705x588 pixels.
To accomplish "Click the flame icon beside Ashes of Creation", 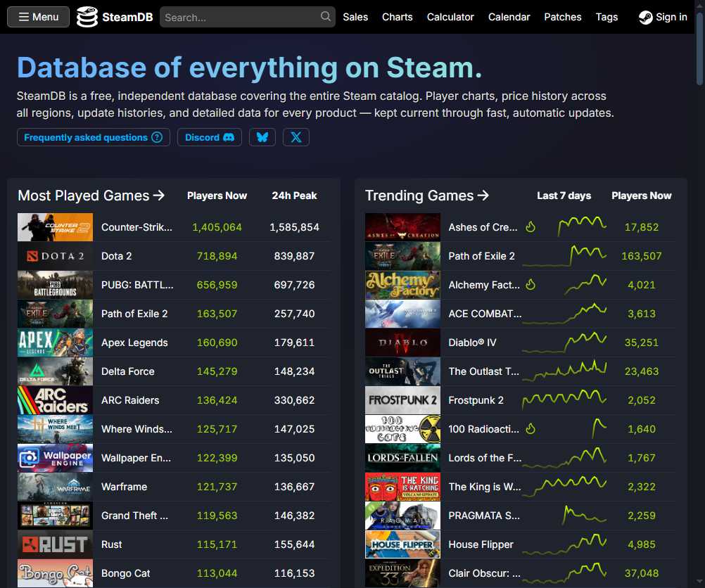I will [x=531, y=227].
